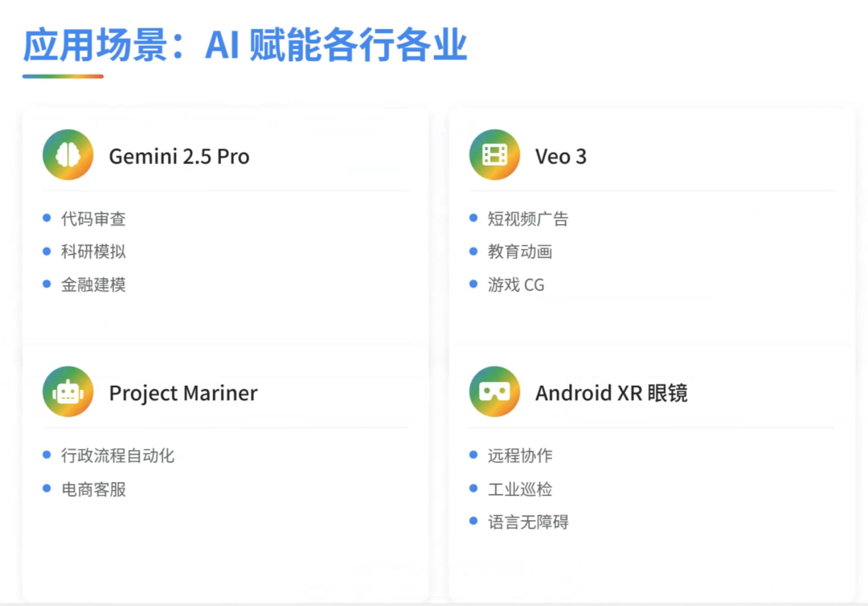This screenshot has height=606, width=868.
Task: Click the blue bullet before 游戏 CG
Action: click(x=473, y=285)
